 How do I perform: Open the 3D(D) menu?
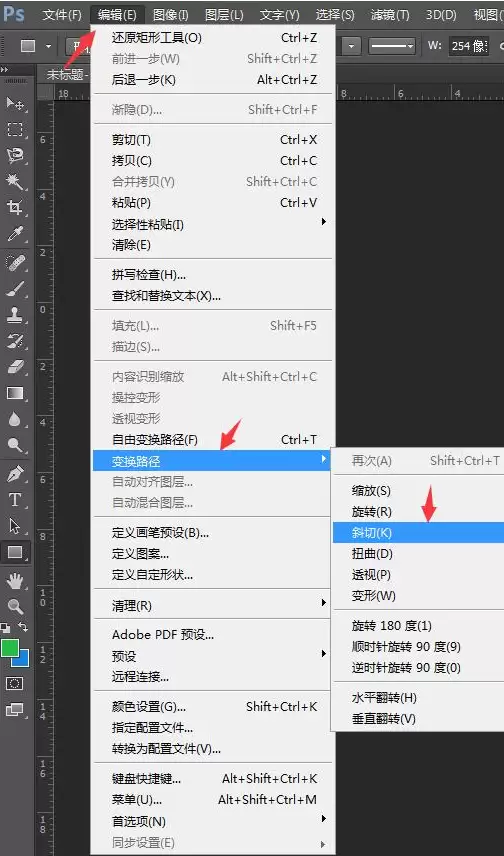441,15
